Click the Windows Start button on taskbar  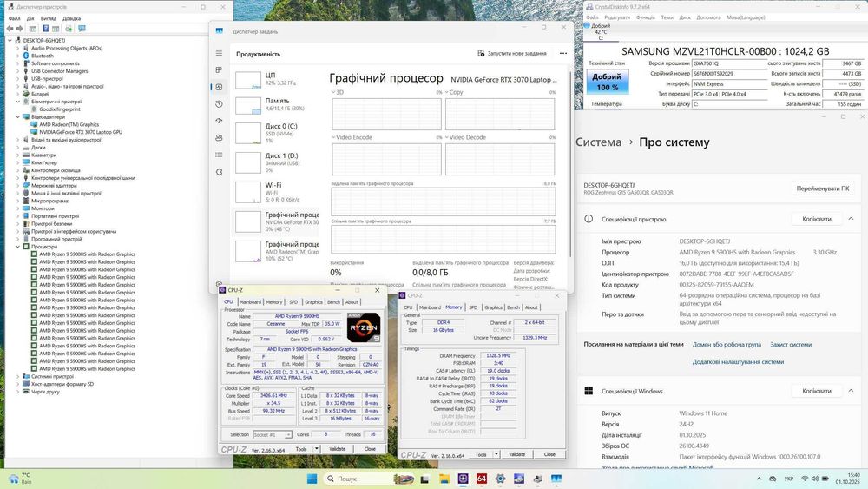coord(312,479)
